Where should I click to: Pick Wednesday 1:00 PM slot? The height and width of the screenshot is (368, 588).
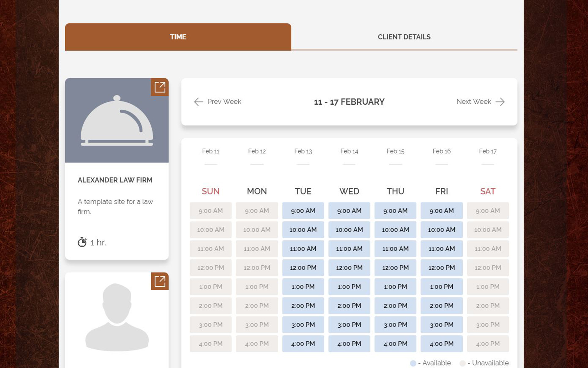point(349,287)
